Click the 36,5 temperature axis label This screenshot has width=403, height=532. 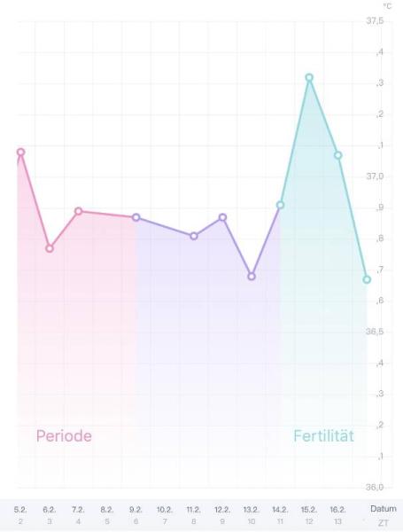(375, 332)
